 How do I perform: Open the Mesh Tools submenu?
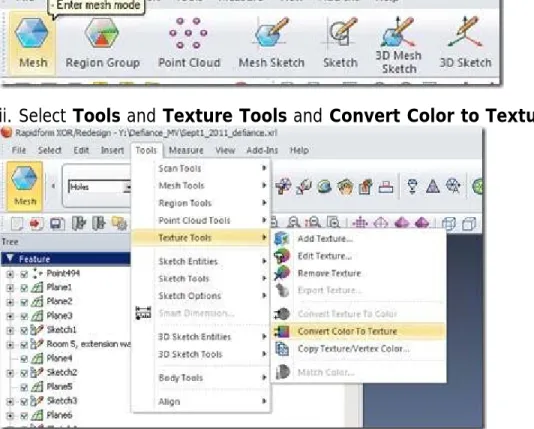201,186
